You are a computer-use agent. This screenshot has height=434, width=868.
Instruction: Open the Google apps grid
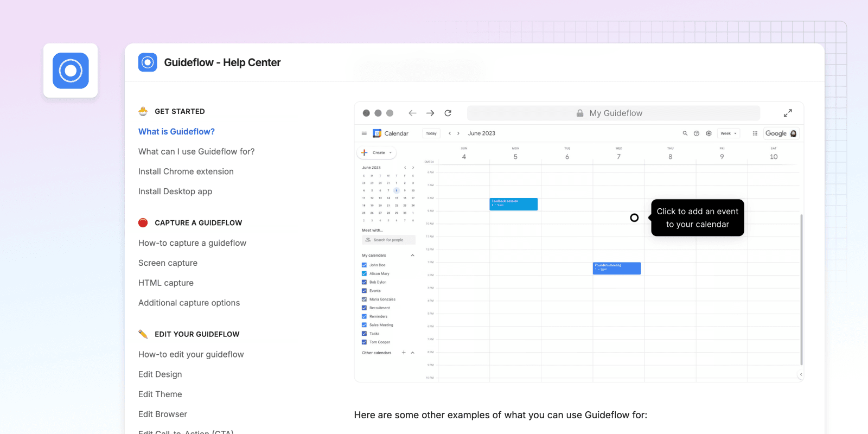755,133
